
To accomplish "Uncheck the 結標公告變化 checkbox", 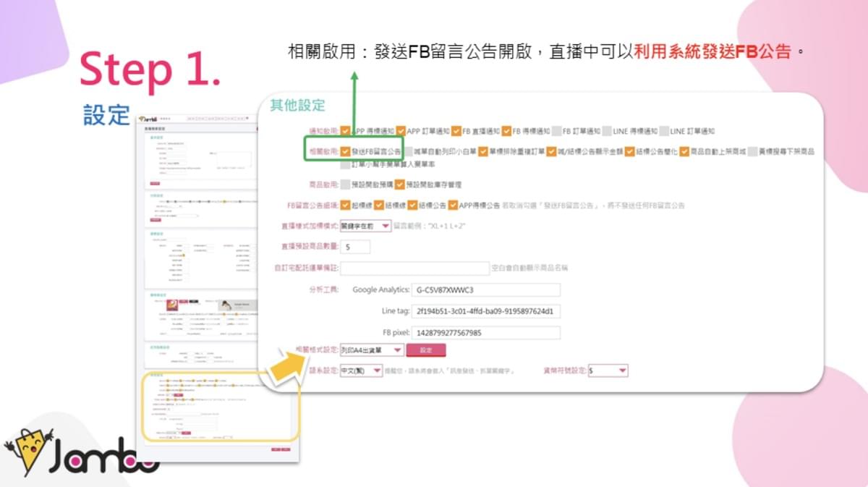I will (630, 151).
